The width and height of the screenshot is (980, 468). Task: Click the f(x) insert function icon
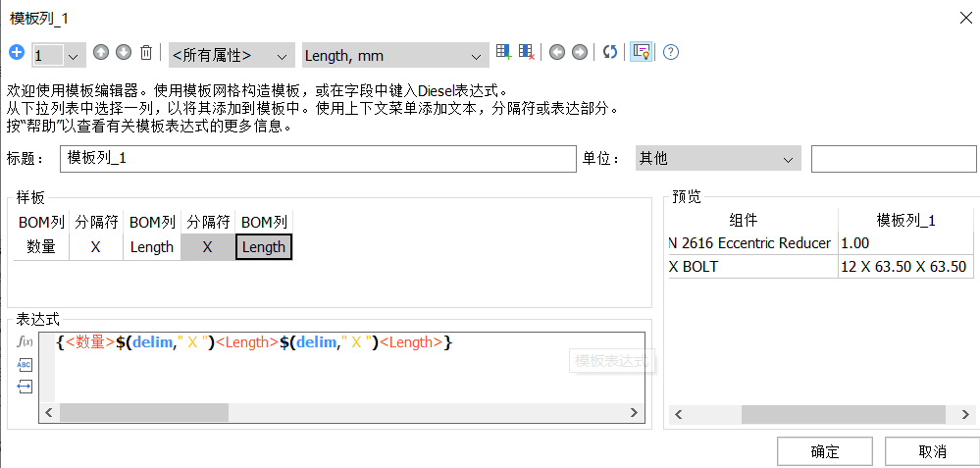pyautogui.click(x=25, y=341)
